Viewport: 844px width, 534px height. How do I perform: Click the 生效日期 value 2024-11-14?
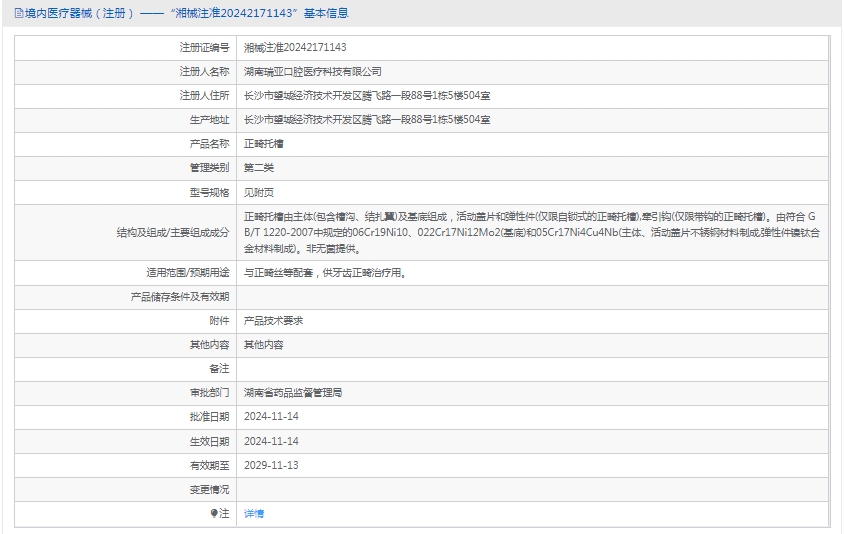click(271, 441)
